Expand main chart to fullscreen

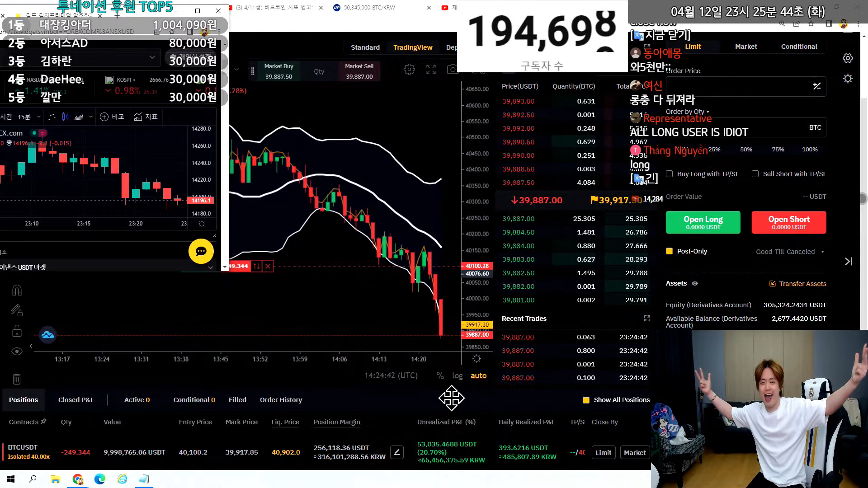point(431,70)
